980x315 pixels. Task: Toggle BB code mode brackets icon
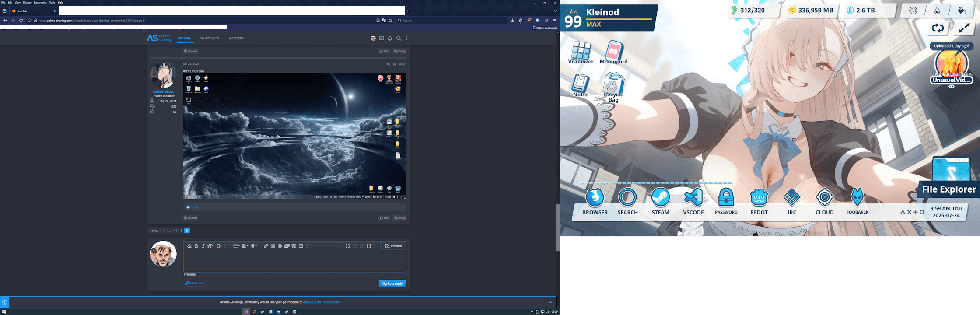369,246
